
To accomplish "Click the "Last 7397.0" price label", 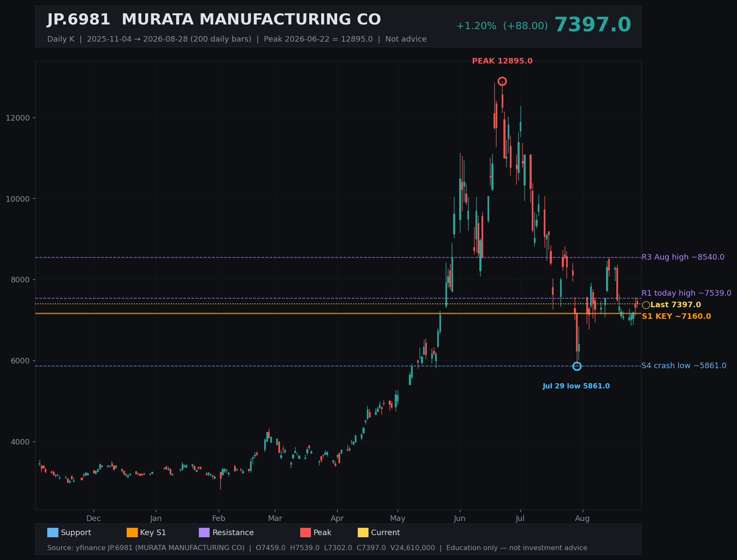I will pyautogui.click(x=676, y=305).
